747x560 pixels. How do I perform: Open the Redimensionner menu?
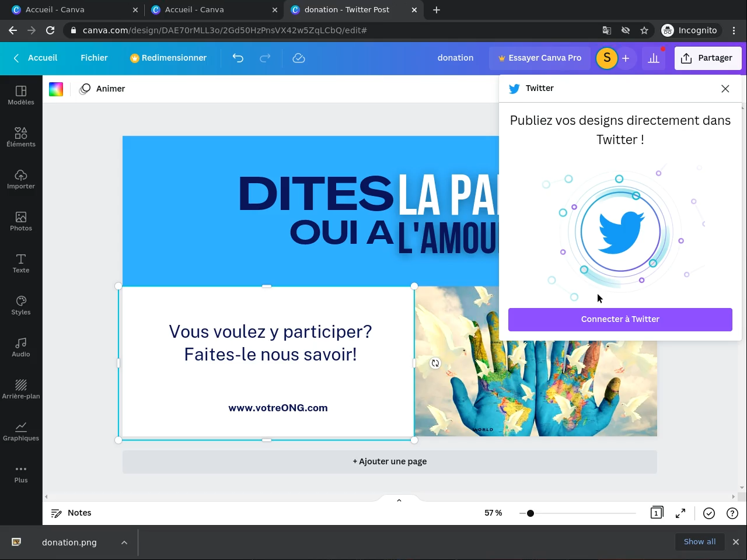click(168, 58)
